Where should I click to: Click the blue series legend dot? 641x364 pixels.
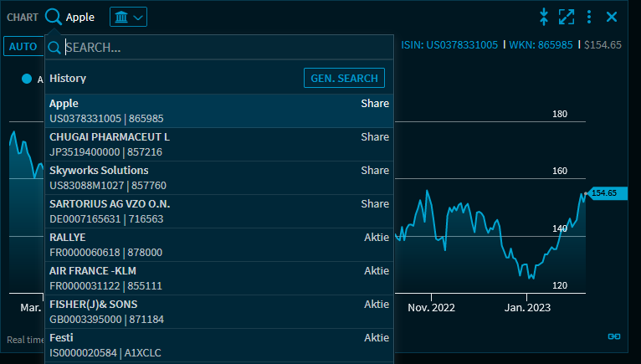coord(27,79)
